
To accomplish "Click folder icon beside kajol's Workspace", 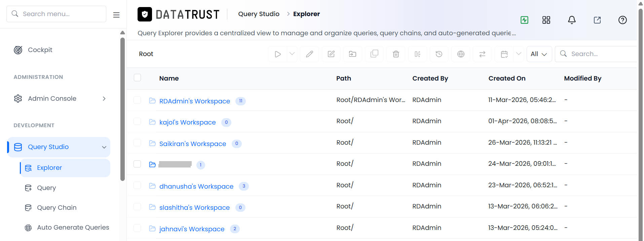I will pos(152,122).
